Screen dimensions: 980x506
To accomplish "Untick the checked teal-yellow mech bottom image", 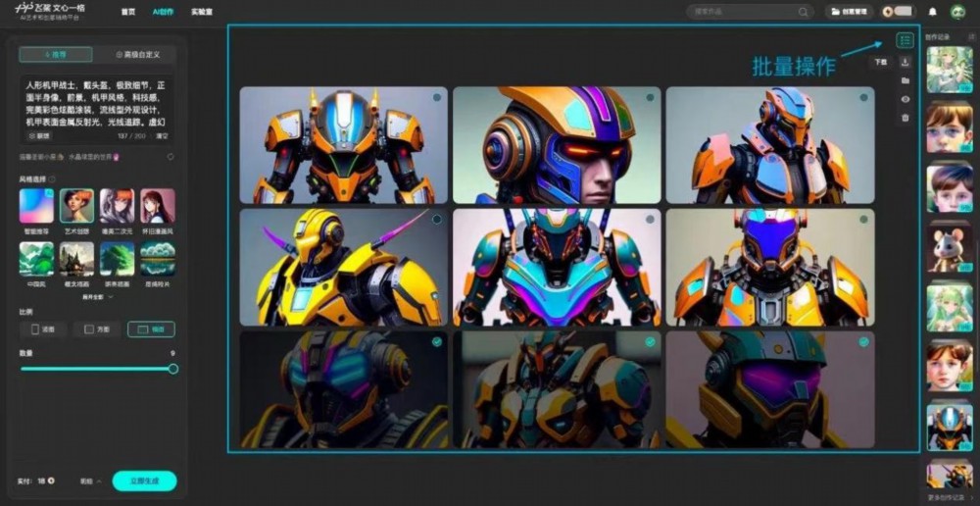I will 650,341.
